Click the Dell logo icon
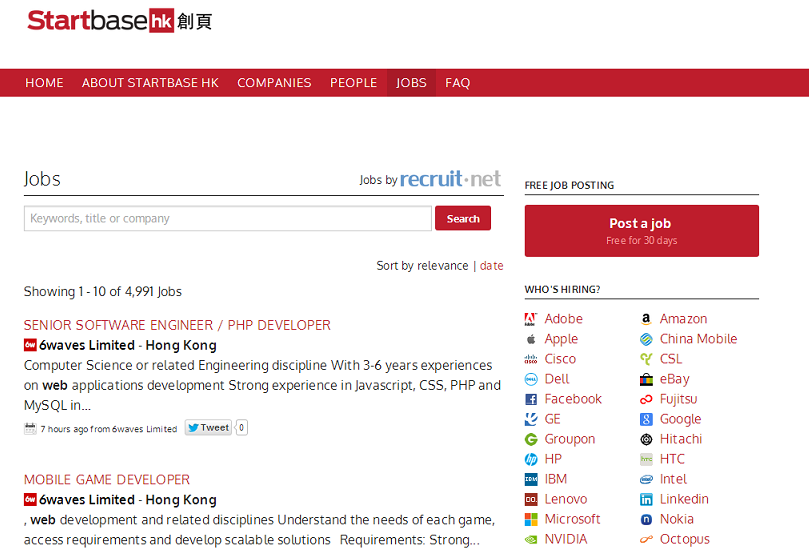 530,380
